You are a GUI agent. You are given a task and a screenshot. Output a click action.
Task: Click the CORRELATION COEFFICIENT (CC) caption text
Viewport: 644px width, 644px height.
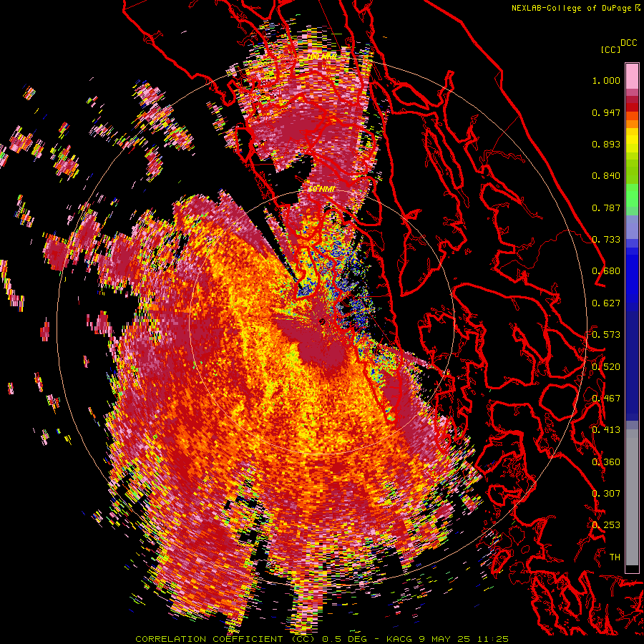click(x=225, y=639)
